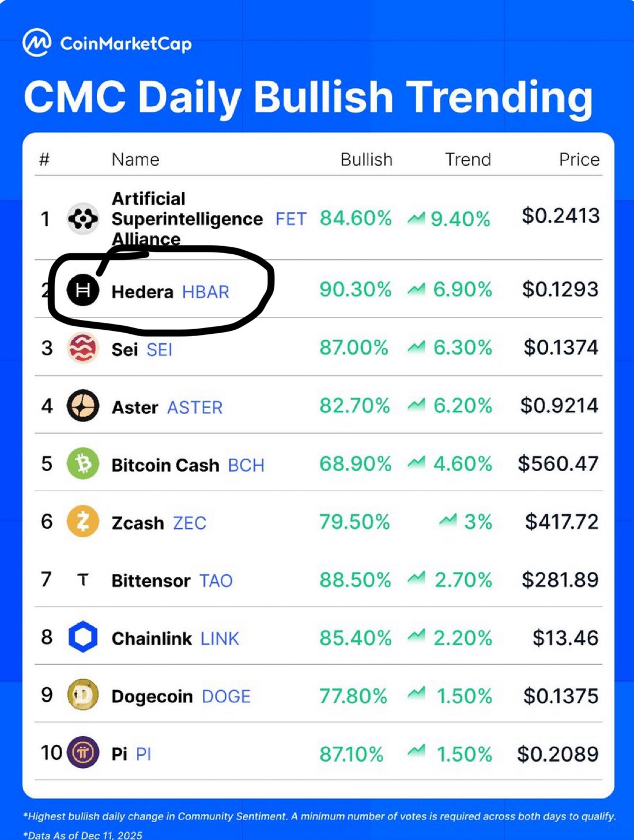Tap the Bitcoin Cash coin icon
This screenshot has width=634, height=840.
click(x=83, y=464)
